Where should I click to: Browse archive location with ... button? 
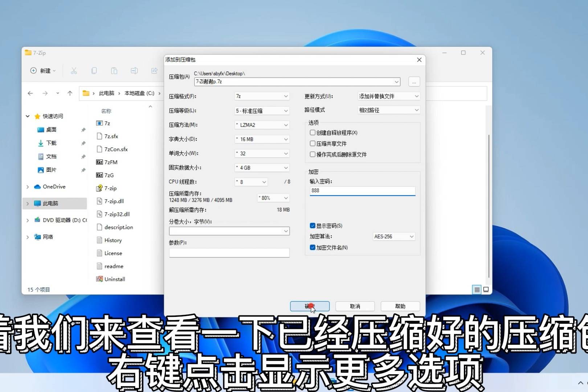[414, 82]
